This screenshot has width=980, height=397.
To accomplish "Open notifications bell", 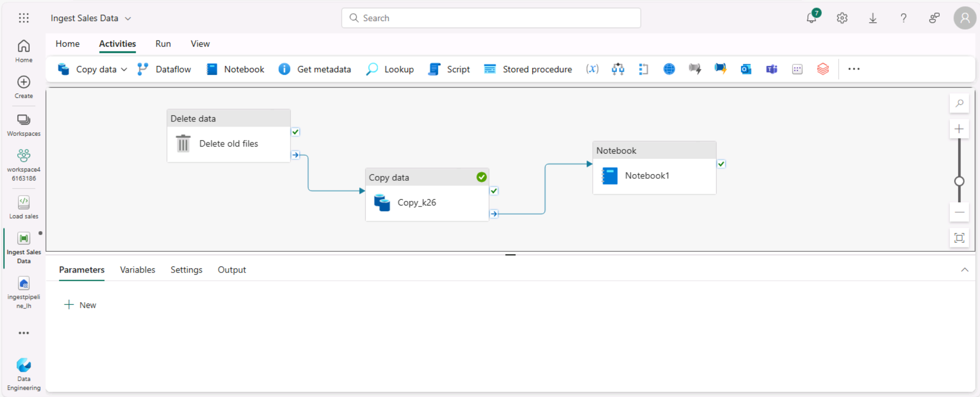I will pos(811,18).
